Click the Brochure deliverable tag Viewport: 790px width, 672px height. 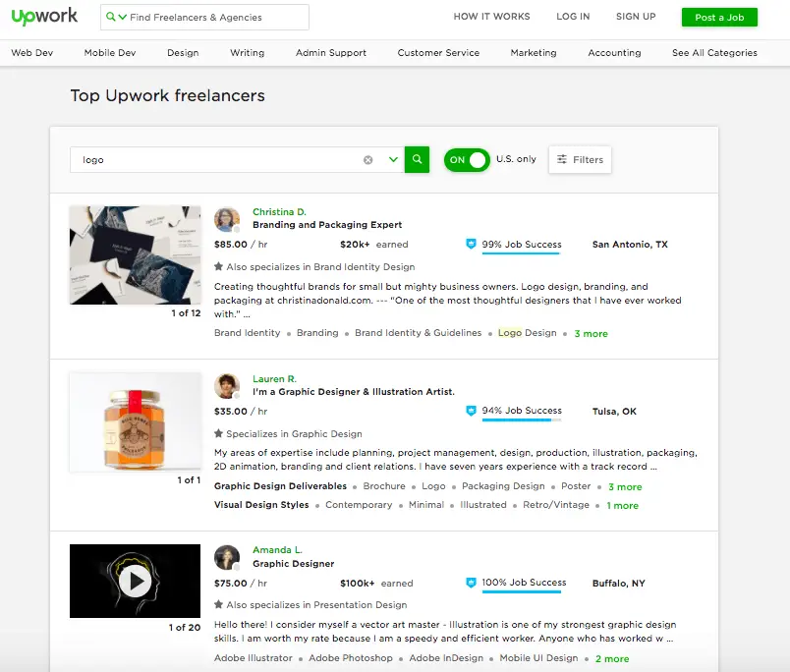click(x=384, y=486)
